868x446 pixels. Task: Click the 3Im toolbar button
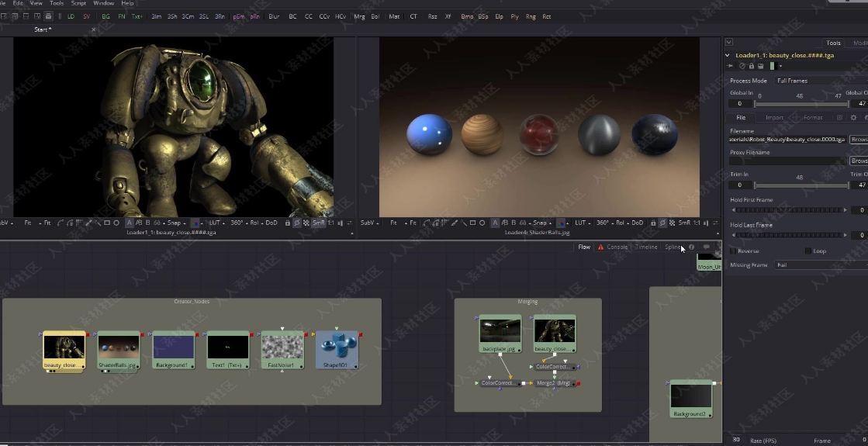pos(157,16)
